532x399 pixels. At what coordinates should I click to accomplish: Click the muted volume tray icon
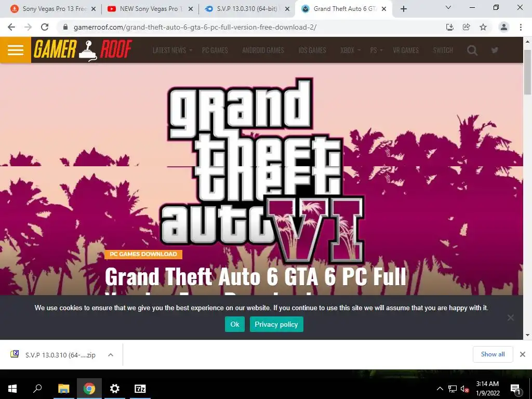click(x=464, y=389)
